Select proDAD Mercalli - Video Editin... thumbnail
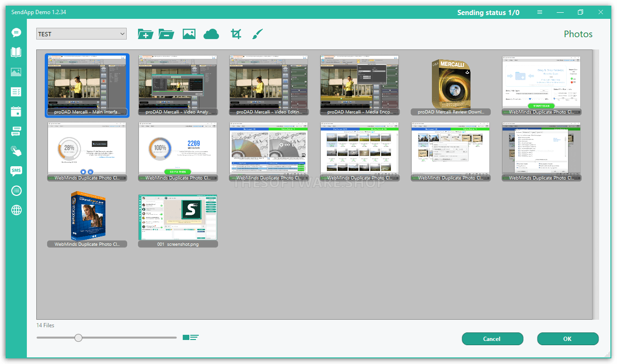This screenshot has width=617, height=364. (269, 86)
